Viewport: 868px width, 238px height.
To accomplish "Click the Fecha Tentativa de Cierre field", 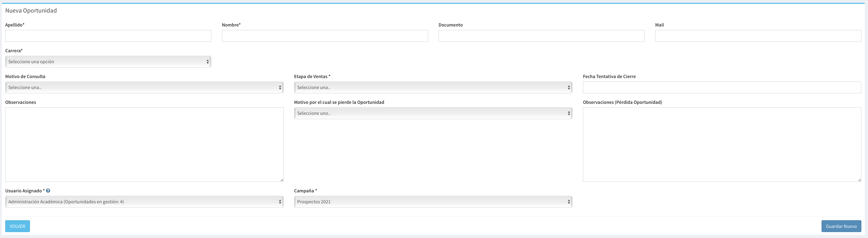I will (x=722, y=87).
